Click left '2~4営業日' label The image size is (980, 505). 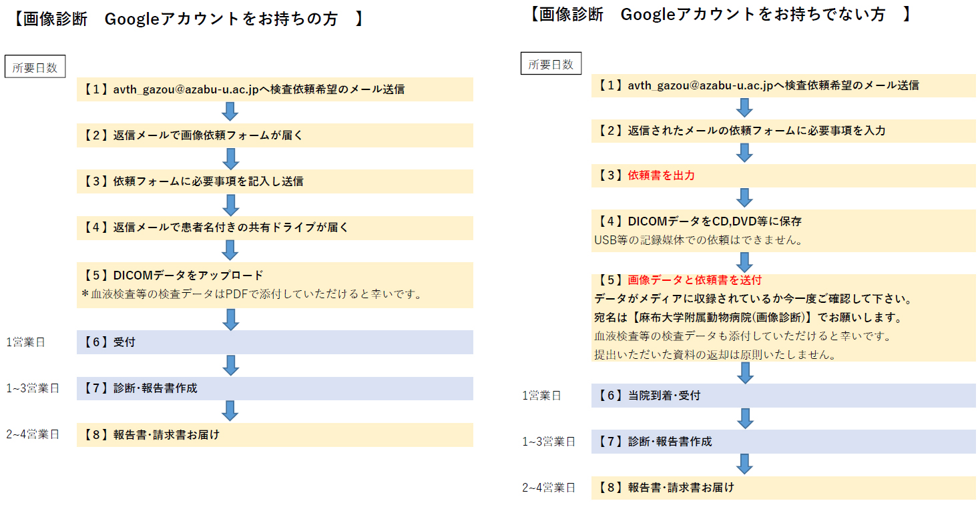point(33,434)
